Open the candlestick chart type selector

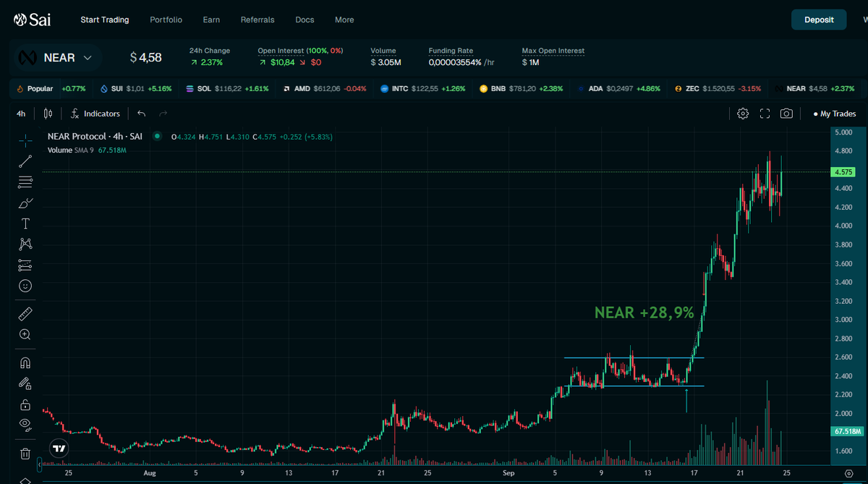[x=48, y=114]
